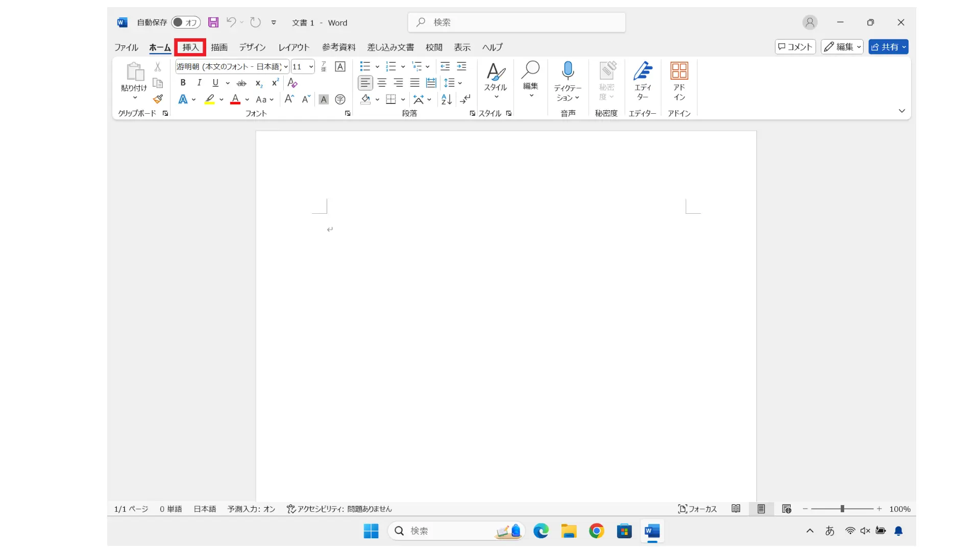Image resolution: width=980 pixels, height=551 pixels.
Task: Decrease paragraph indent
Action: pos(445,66)
